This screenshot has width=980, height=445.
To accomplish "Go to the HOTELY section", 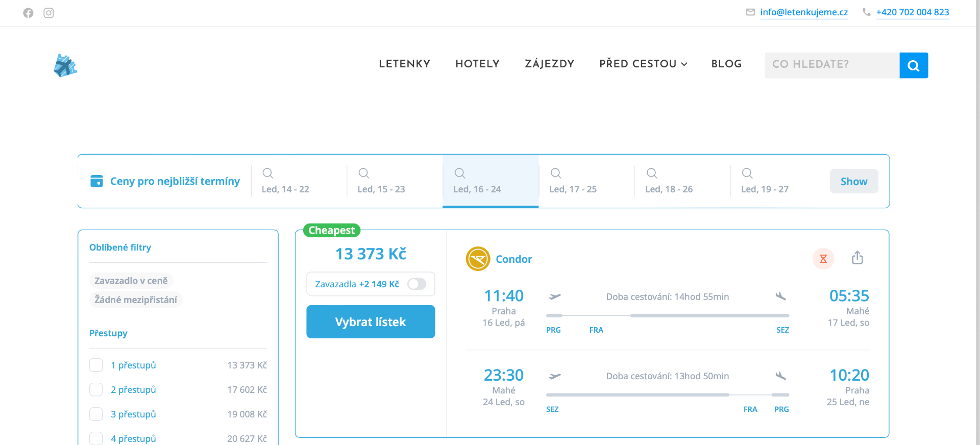I will click(x=477, y=64).
